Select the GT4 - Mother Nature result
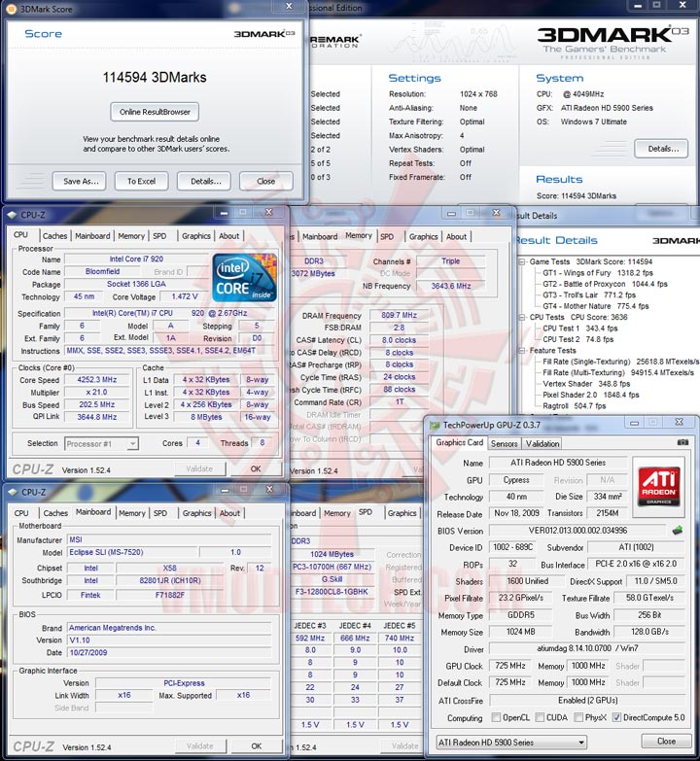This screenshot has width=700, height=761. tap(596, 306)
